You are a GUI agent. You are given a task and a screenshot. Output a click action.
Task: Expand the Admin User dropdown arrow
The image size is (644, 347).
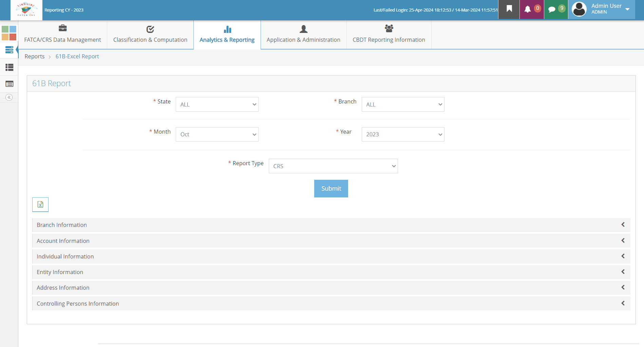tap(627, 9)
